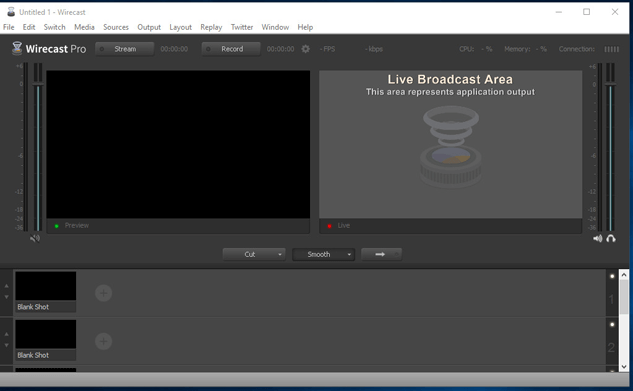The height and width of the screenshot is (391, 633).
Task: Click the FPS readout
Action: click(327, 49)
